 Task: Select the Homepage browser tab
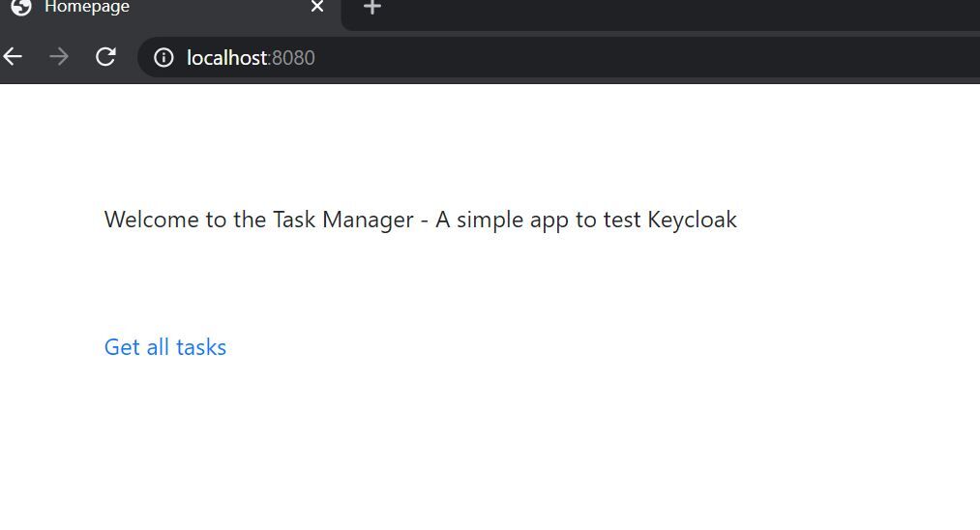click(x=168, y=14)
